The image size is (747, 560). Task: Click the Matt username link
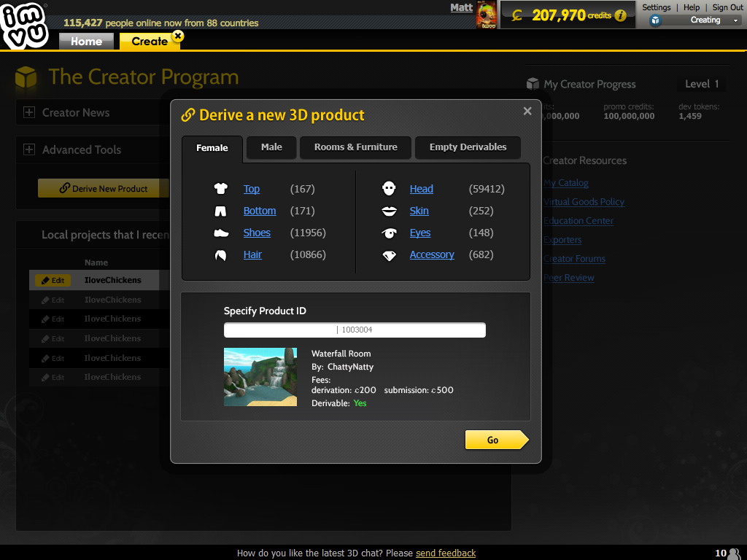(x=461, y=7)
